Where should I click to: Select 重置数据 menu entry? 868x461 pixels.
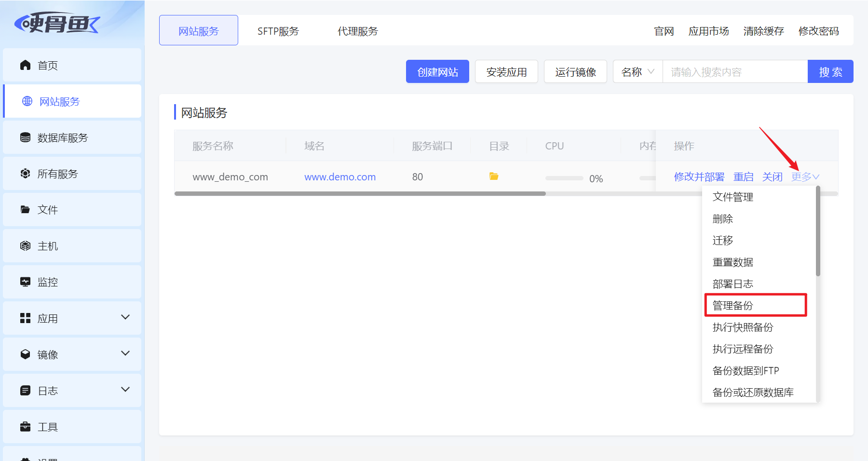coord(733,262)
